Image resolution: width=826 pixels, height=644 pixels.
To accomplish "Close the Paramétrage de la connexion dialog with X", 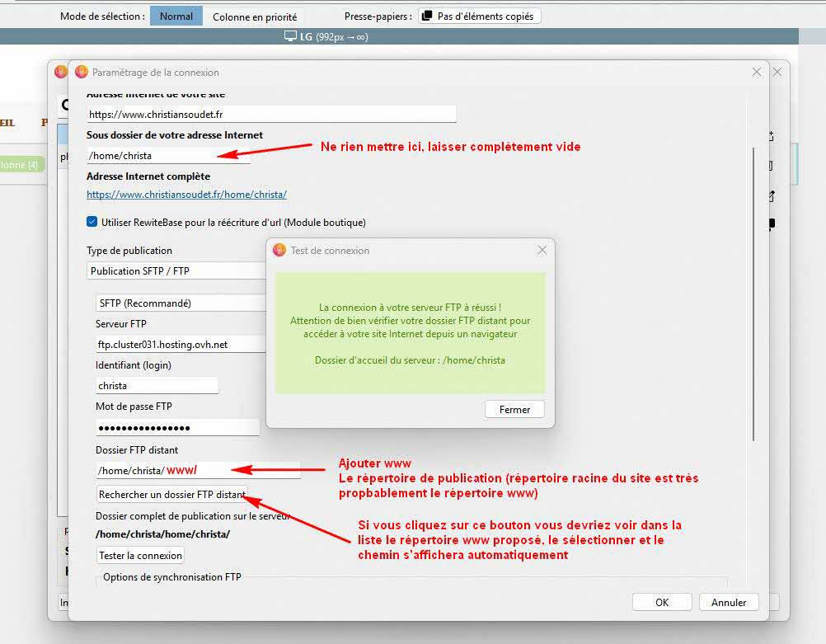I will point(757,72).
